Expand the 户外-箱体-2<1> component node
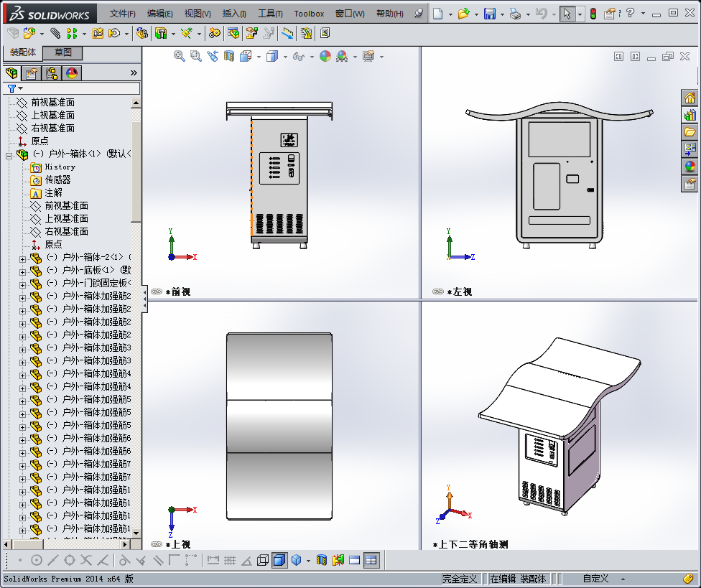701x588 pixels. tap(22, 259)
